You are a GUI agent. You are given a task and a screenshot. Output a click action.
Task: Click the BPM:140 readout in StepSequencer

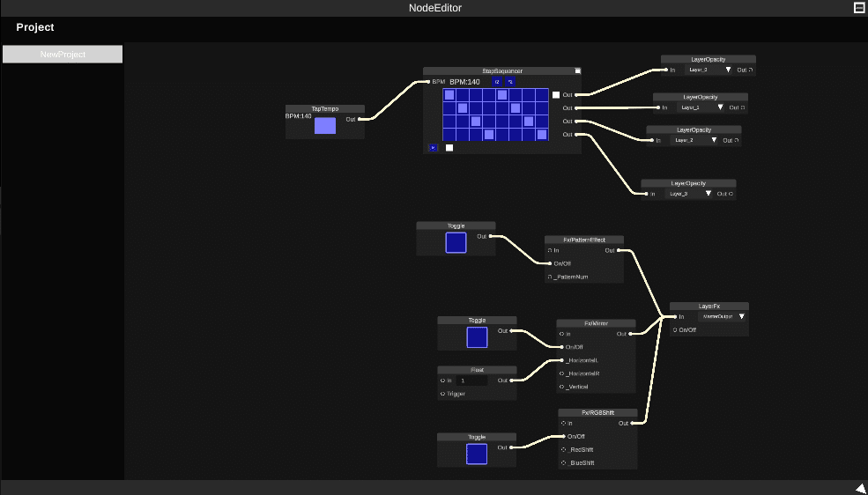(464, 82)
